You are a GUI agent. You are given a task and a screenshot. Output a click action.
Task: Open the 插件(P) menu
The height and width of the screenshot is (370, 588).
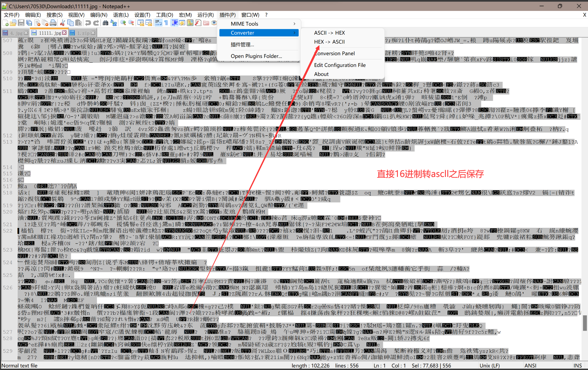coord(227,15)
